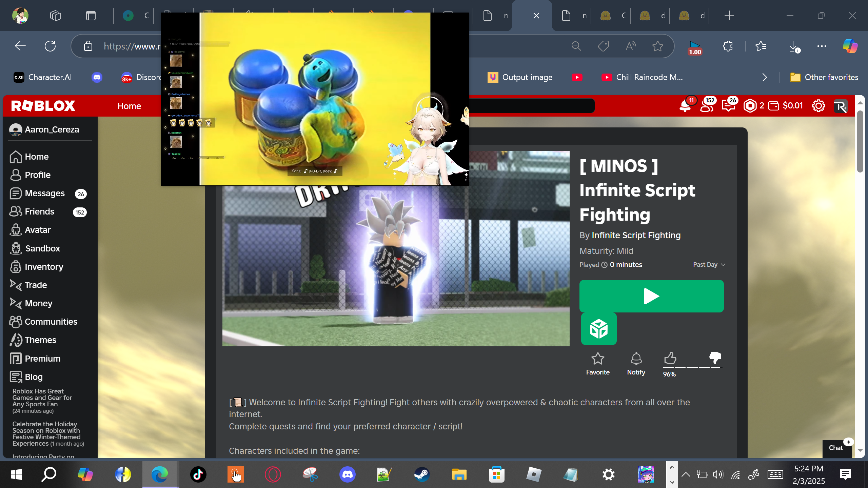Image resolution: width=868 pixels, height=488 pixels.
Task: Read blog post about Holiday Season experiences
Action: click(x=48, y=434)
